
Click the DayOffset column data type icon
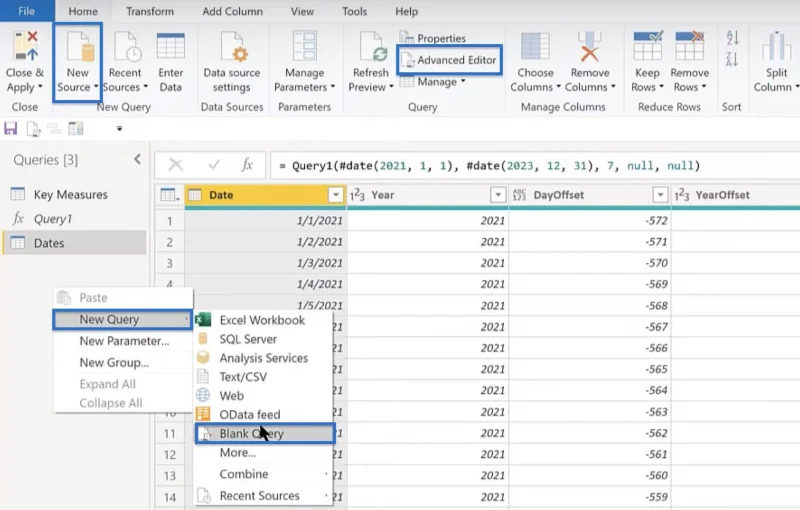click(x=519, y=195)
